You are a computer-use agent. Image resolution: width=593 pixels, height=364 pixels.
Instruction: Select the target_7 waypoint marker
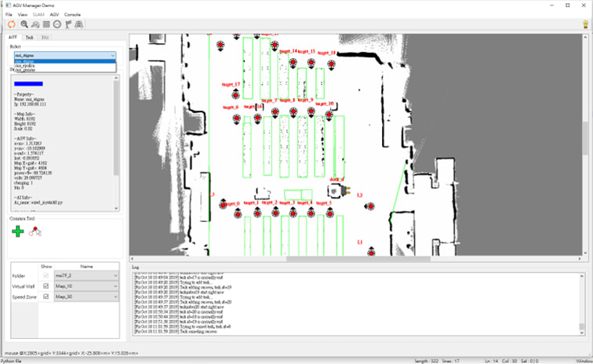coord(275,112)
